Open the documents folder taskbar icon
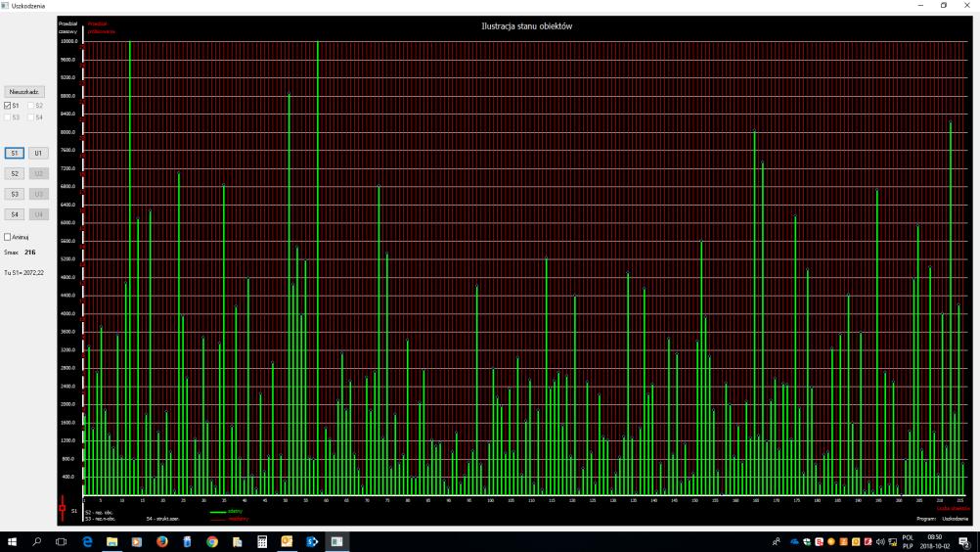Viewport: 980px width, 552px height. pyautogui.click(x=237, y=541)
